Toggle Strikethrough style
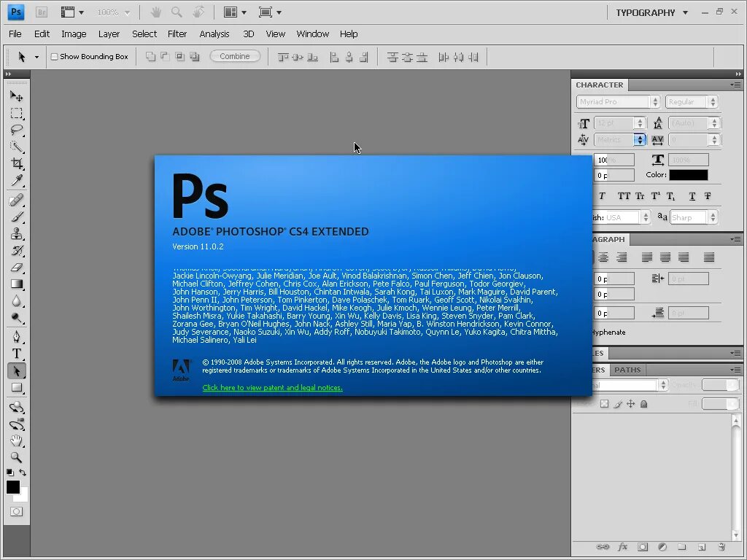 (708, 196)
